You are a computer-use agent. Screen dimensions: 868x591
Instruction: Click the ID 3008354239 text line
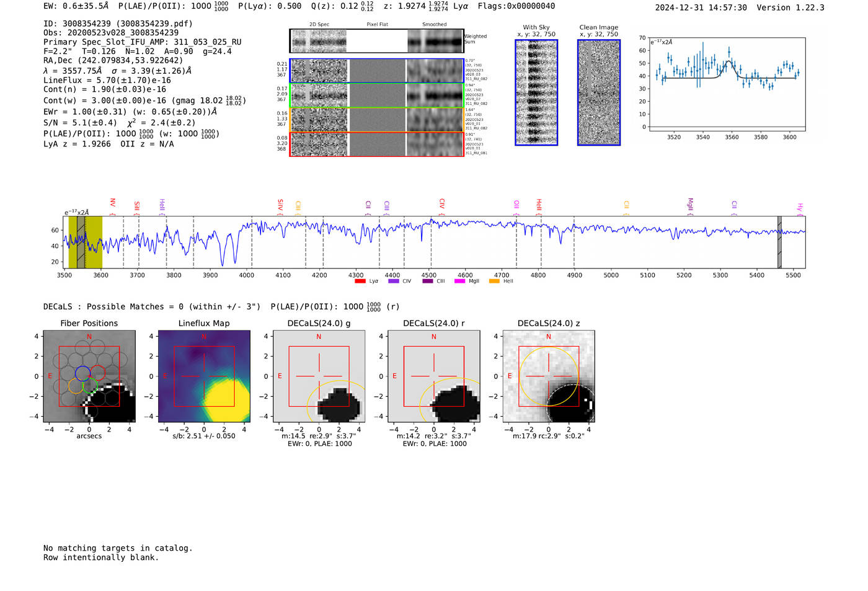[118, 24]
